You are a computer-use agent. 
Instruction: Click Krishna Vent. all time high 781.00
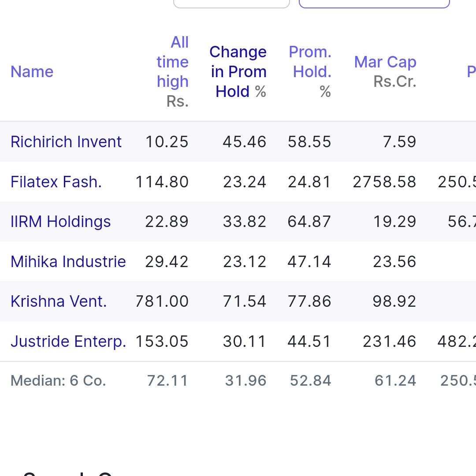click(x=162, y=301)
